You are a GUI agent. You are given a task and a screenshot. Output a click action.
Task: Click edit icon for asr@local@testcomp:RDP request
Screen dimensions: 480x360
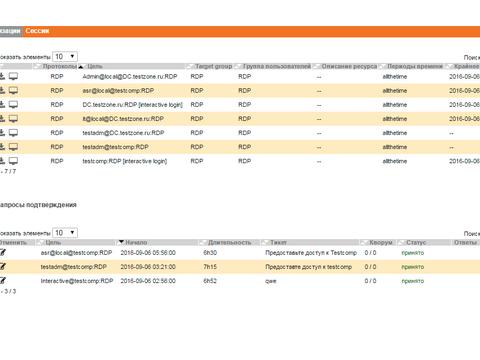[3, 252]
